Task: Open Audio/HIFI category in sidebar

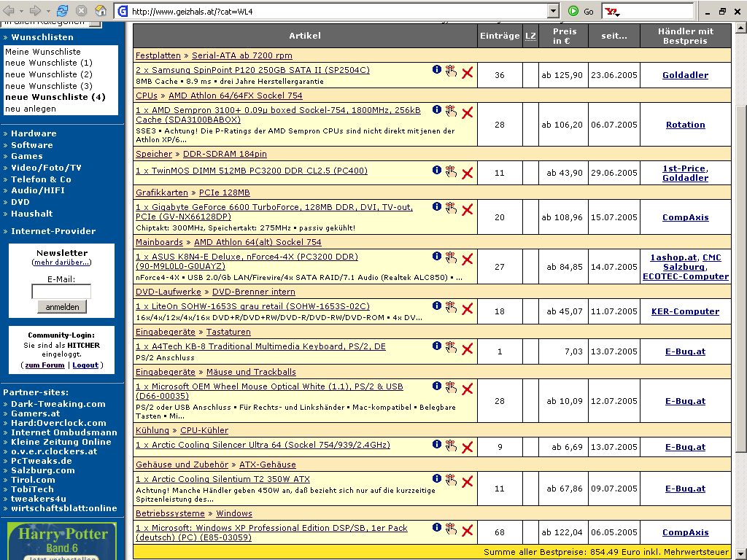Action: (x=38, y=190)
